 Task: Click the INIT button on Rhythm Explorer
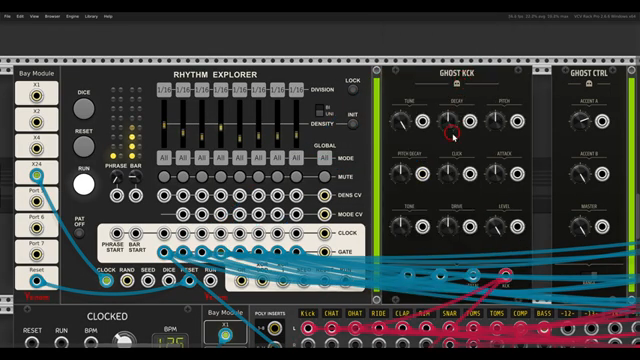pos(353,124)
